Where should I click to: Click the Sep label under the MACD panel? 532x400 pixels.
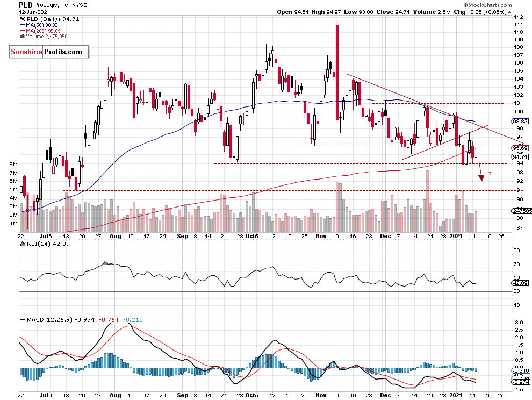tap(183, 395)
